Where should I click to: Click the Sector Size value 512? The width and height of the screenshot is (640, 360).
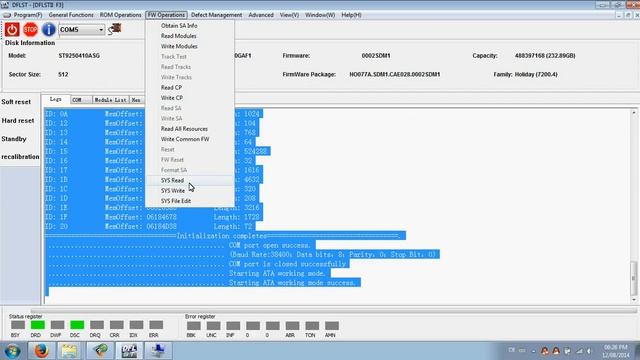[x=63, y=75]
